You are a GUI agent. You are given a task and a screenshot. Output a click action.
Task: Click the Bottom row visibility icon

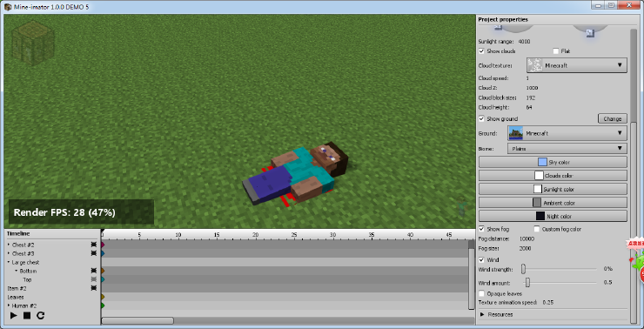(x=94, y=271)
